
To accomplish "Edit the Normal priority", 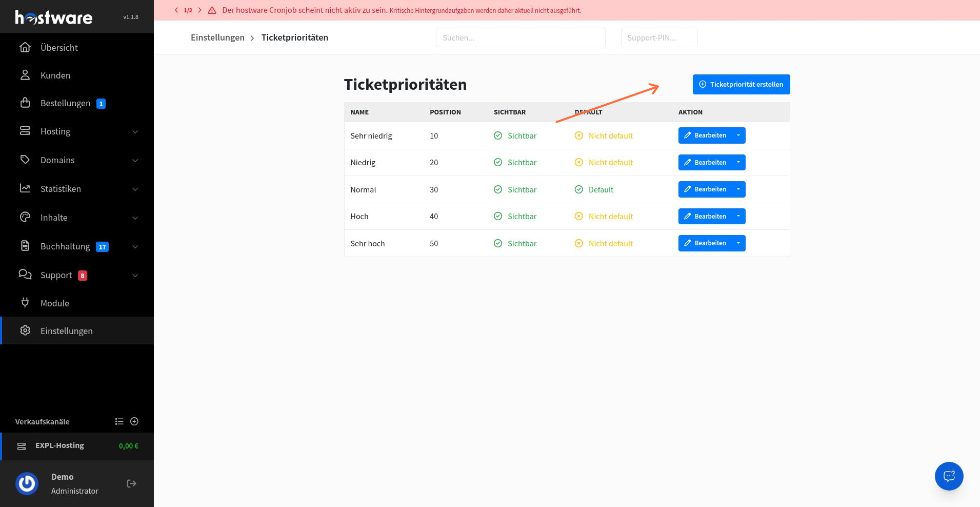I will (705, 189).
